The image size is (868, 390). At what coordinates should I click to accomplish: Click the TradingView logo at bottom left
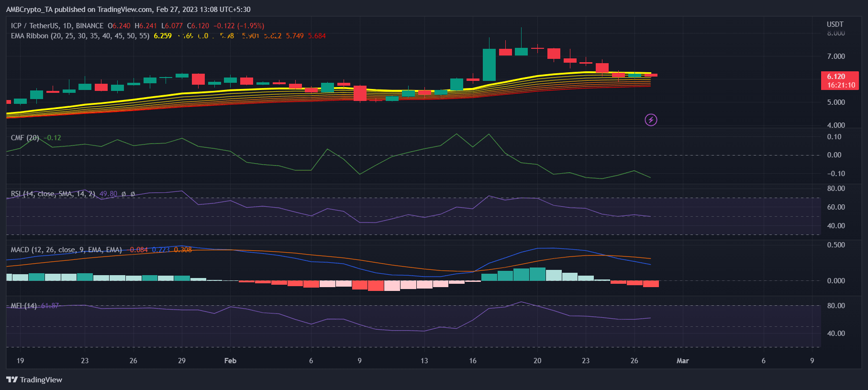[34, 379]
